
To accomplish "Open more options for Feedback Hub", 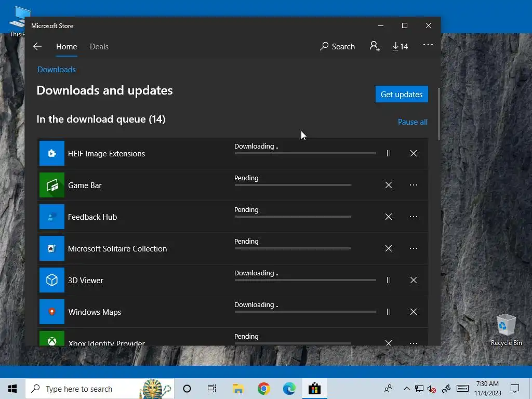I will coord(413,217).
